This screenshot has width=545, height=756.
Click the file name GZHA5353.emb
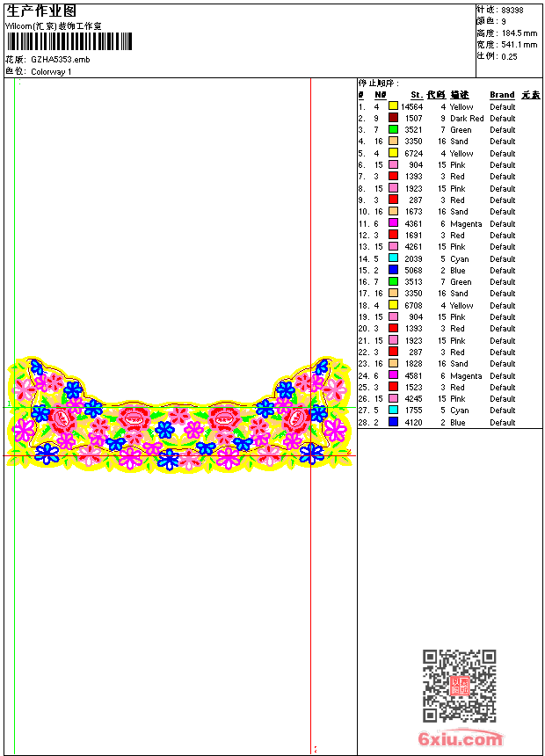61,59
